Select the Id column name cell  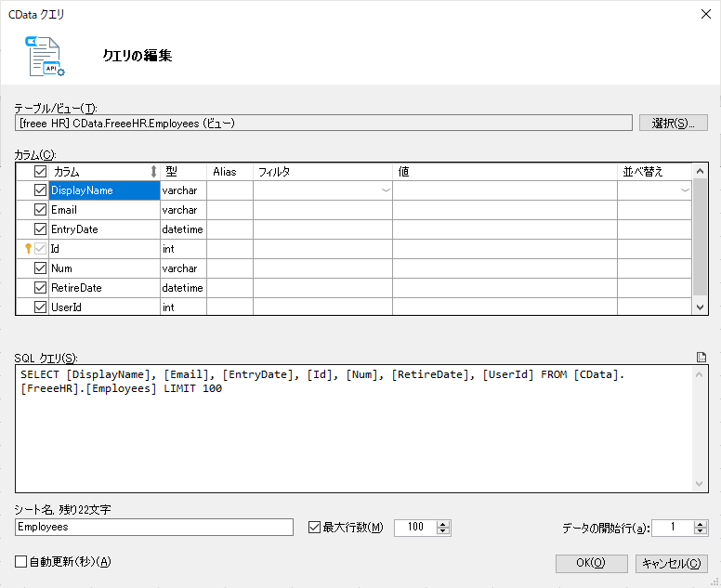coord(104,249)
